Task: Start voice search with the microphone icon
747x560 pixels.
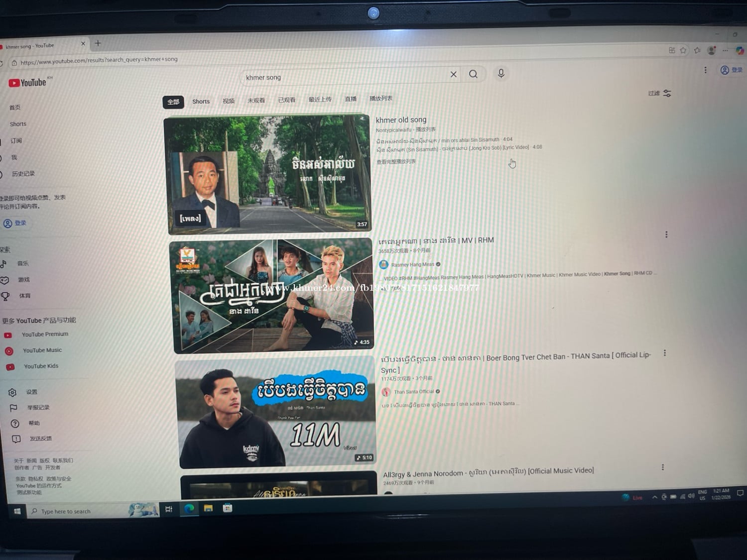Action: coord(501,74)
